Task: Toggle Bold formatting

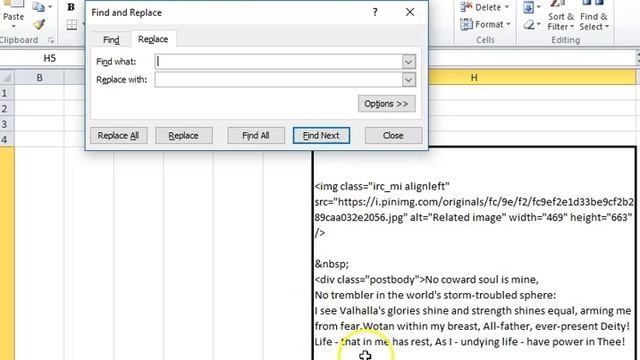Action: pyautogui.click(x=71, y=7)
